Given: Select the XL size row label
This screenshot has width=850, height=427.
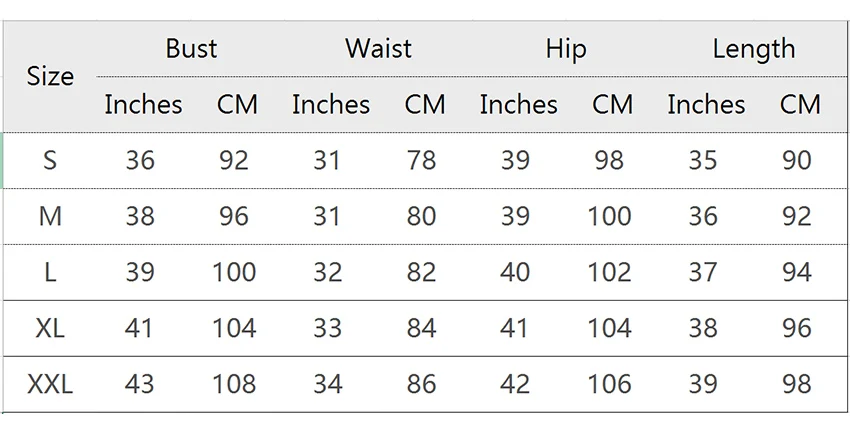Looking at the screenshot, I should [x=50, y=328].
